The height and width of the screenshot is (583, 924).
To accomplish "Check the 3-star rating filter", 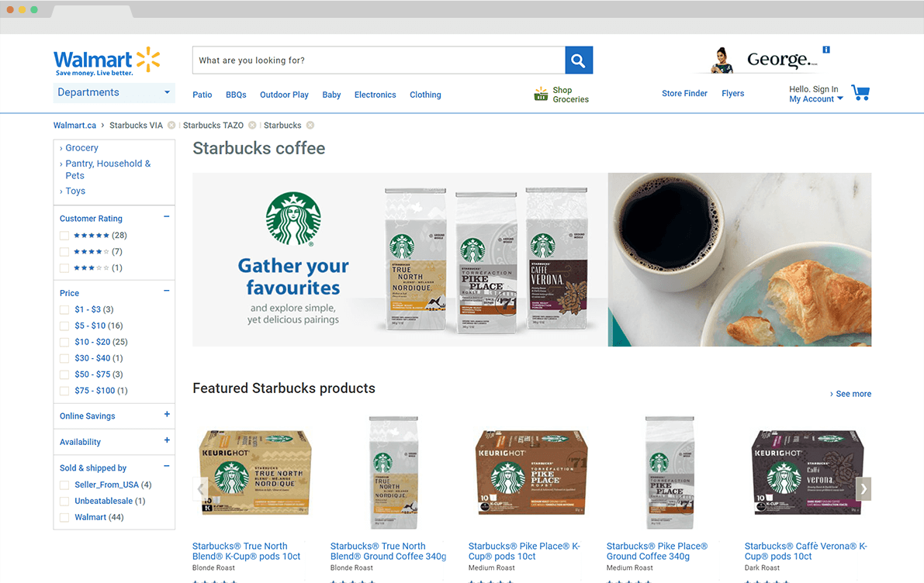I will [64, 268].
